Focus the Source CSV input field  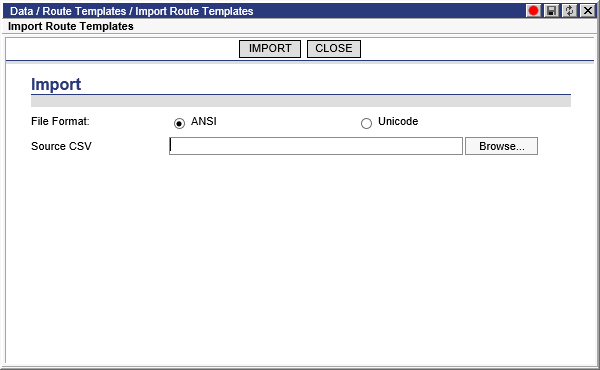(316, 146)
